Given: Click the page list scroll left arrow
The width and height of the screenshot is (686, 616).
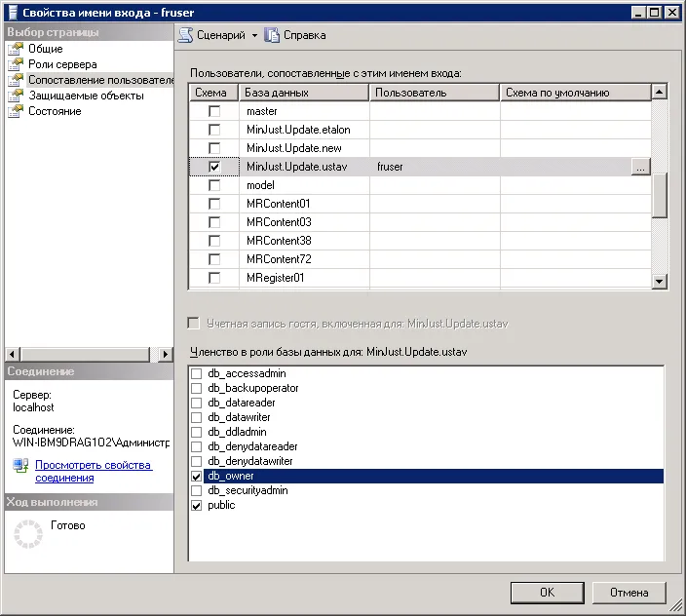Looking at the screenshot, I should pyautogui.click(x=13, y=354).
